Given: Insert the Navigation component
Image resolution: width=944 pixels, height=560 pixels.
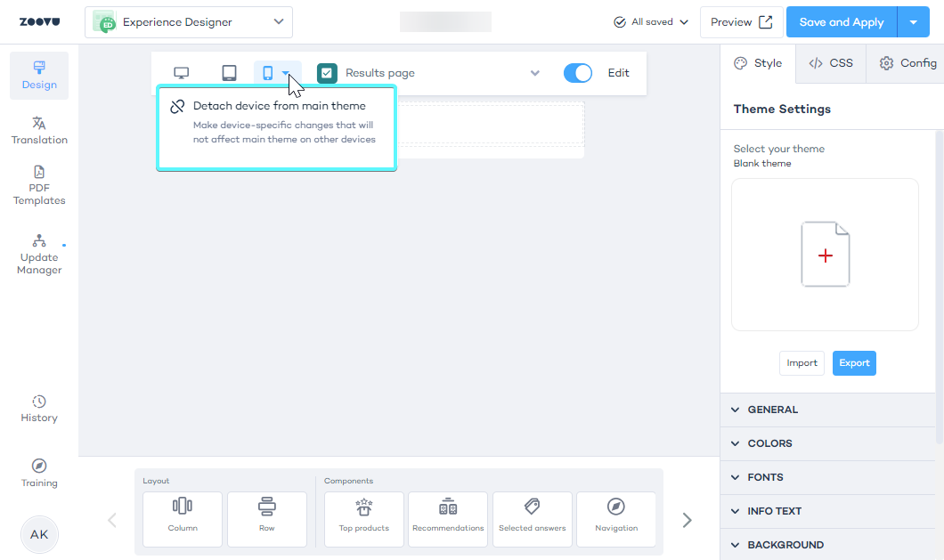Looking at the screenshot, I should tap(616, 518).
